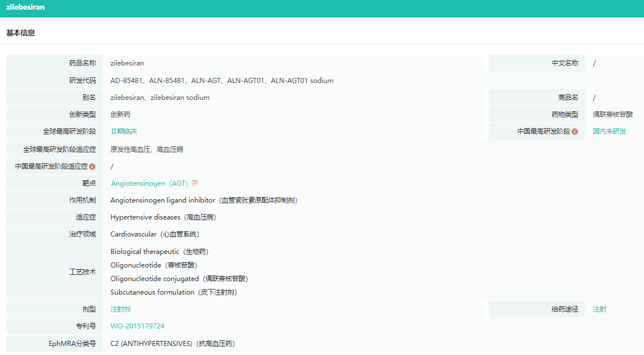Select C2 (ANTIHYPERTENSIVES) classification text
The width and height of the screenshot is (644, 355).
click(172, 344)
